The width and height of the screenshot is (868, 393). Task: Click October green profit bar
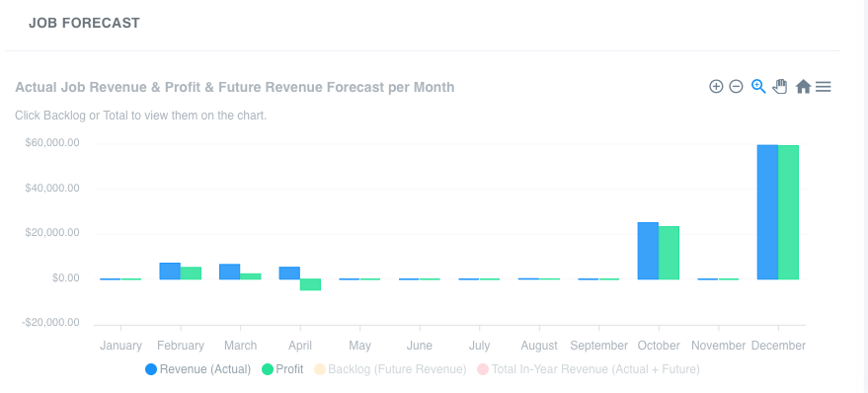pos(669,253)
